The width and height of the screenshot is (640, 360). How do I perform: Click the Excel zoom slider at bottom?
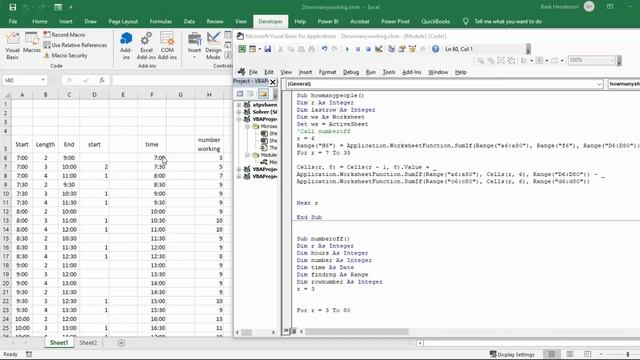point(628,354)
